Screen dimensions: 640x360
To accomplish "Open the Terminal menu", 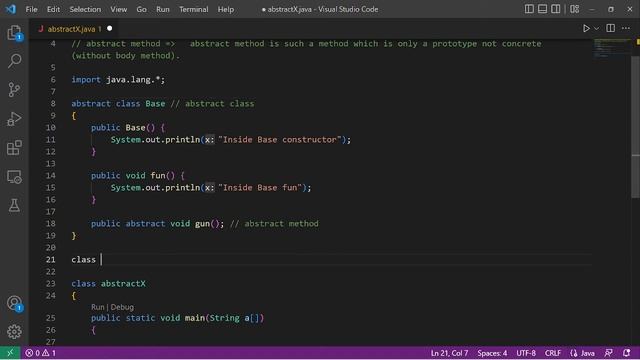I will click(193, 9).
